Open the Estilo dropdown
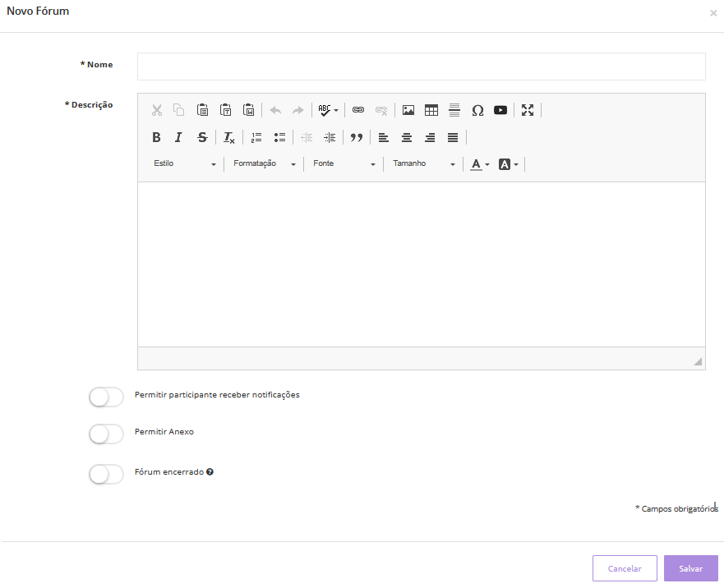This screenshot has width=724, height=588. point(185,164)
